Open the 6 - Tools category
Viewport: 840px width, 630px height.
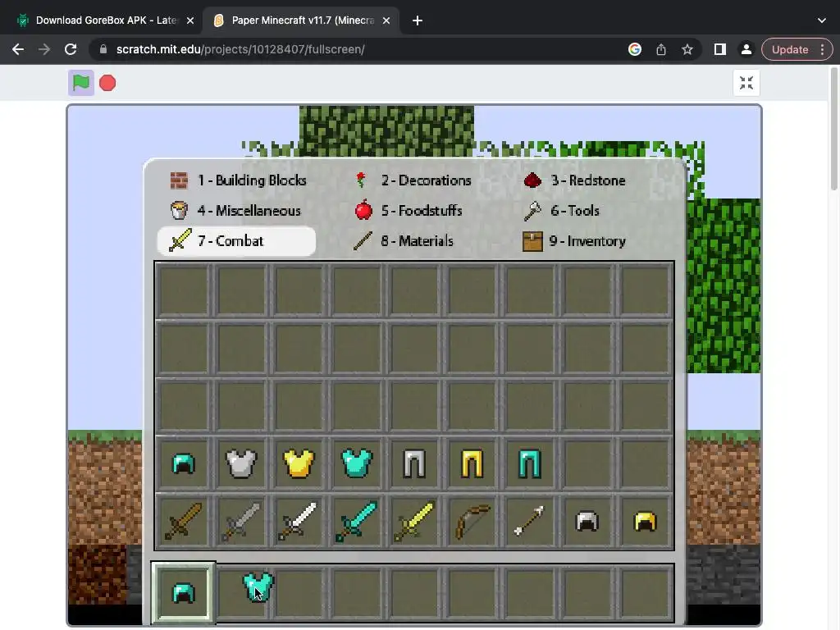coord(561,211)
